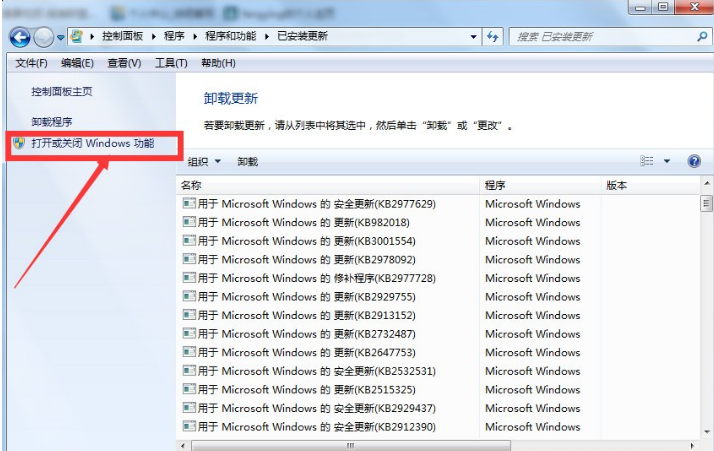Click the shield icon beside Windows 功能
Viewport: 714px width, 451px height.
[x=19, y=144]
